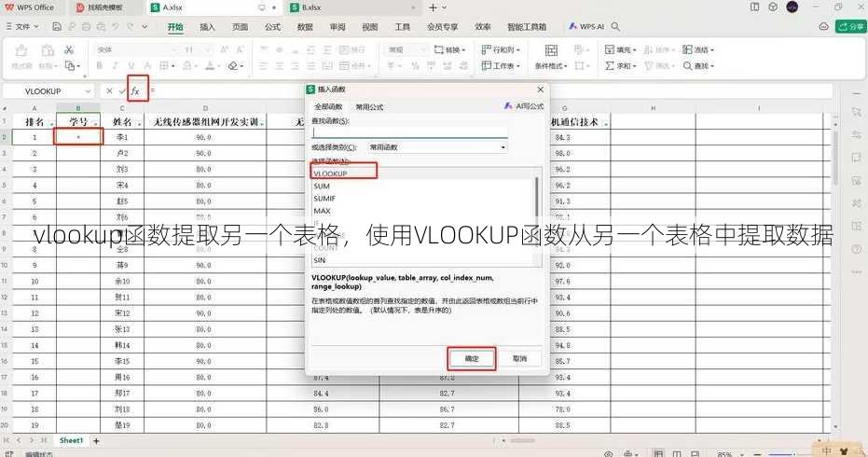Image resolution: width=868 pixels, height=457 pixels.
Task: Click the user avatar icon in title bar
Action: coord(792,7)
